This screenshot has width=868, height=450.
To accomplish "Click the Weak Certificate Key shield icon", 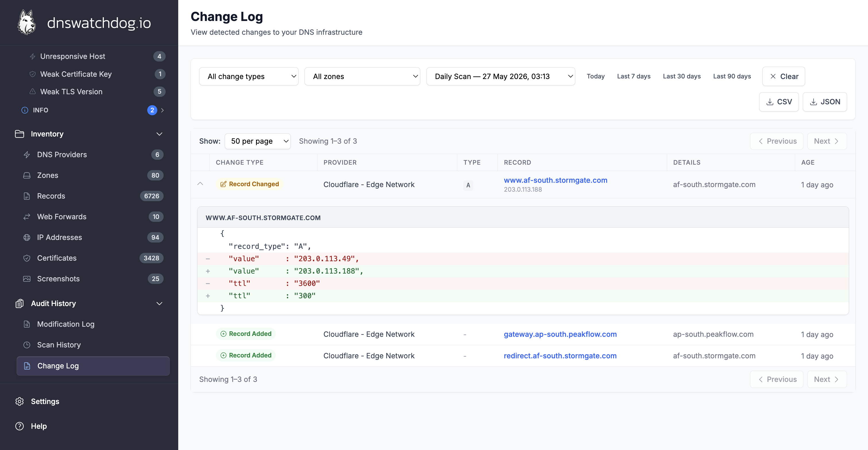I will [33, 74].
